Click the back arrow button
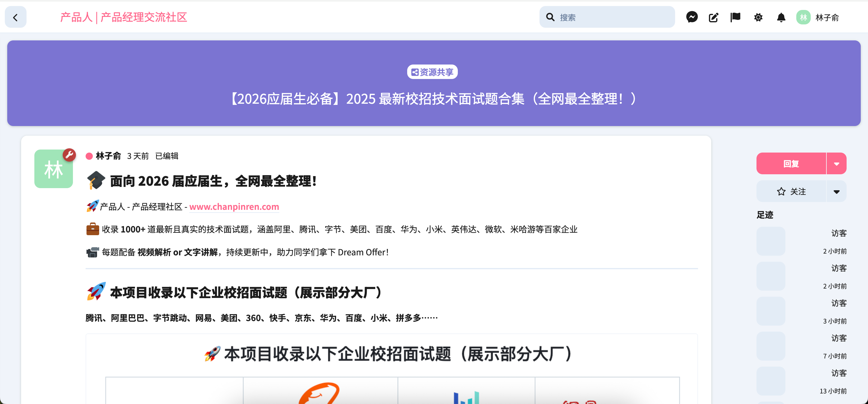868x404 pixels. coord(15,17)
